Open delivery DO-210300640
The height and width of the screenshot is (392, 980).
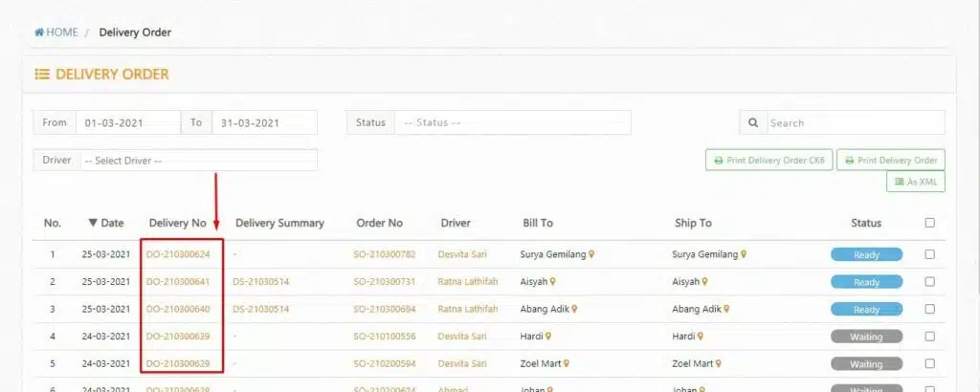tap(178, 309)
